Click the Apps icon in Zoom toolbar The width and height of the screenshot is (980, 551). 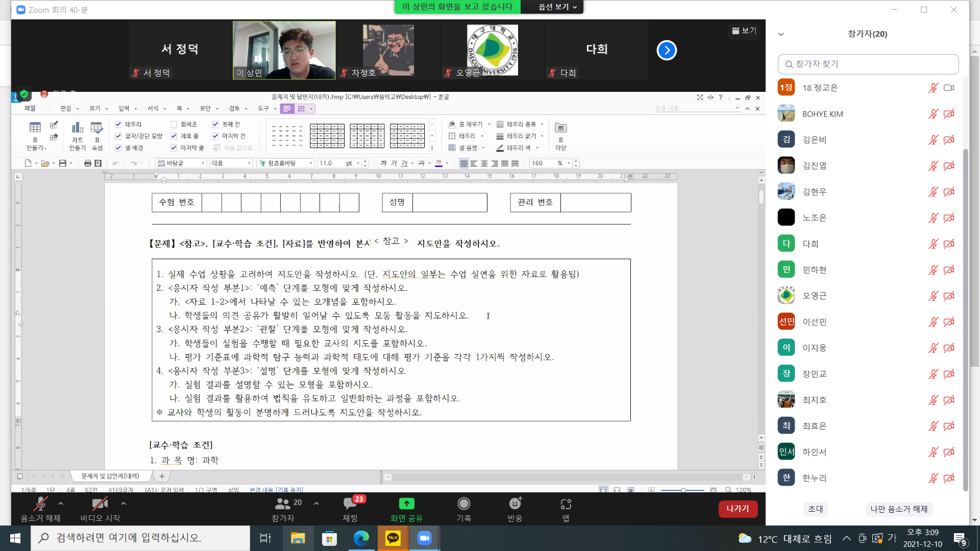[x=566, y=504]
